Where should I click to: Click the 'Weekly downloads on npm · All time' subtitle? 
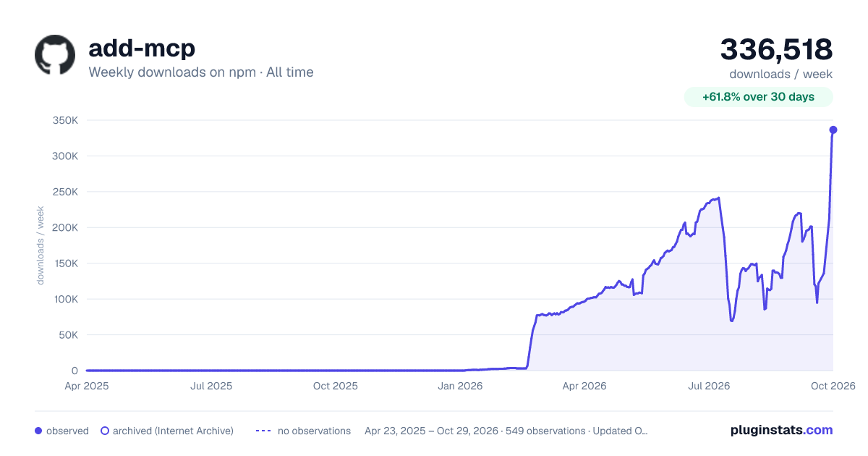(201, 72)
